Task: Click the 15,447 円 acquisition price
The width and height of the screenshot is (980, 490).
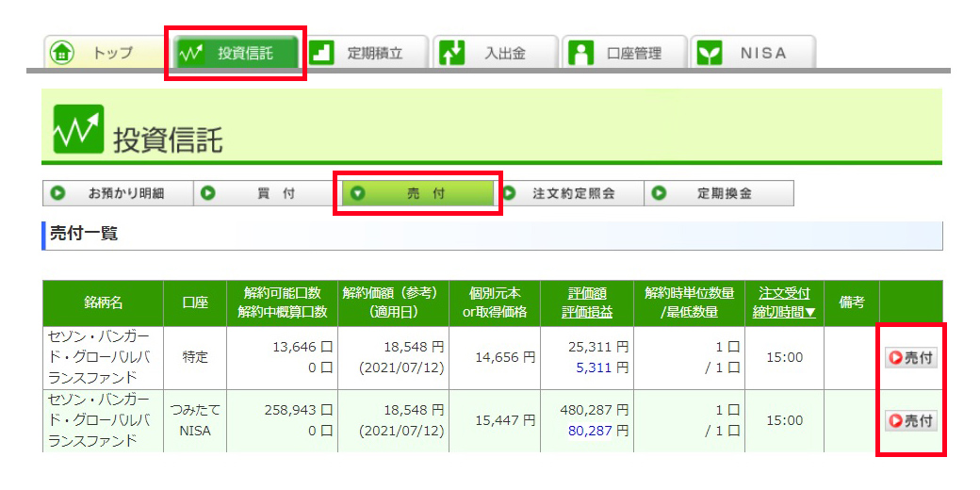Action: pos(505,420)
